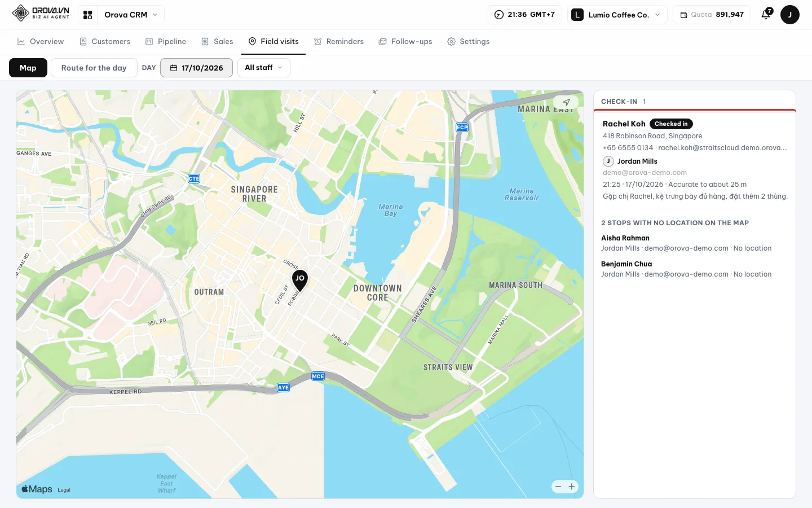
Task: Select the Field visits tab
Action: 273,42
